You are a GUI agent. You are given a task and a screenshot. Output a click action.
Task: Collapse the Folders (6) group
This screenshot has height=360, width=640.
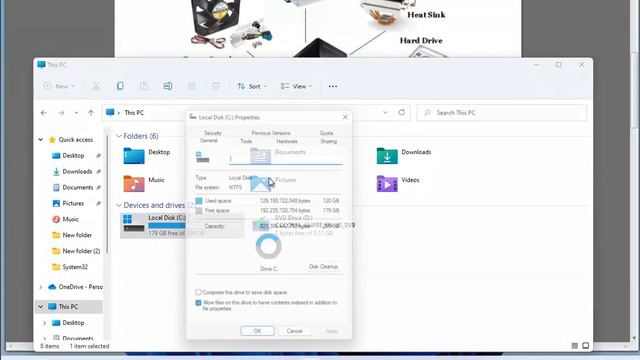(x=119, y=136)
